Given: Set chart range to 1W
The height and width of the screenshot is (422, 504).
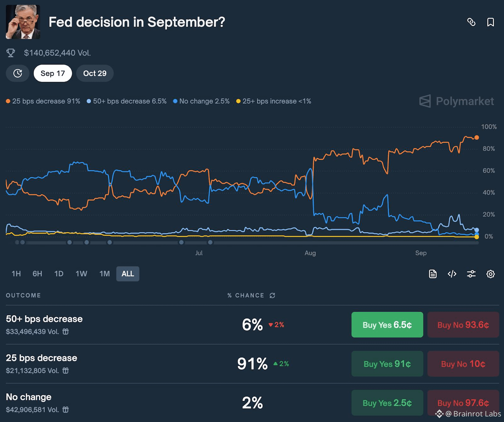Looking at the screenshot, I should (x=81, y=274).
